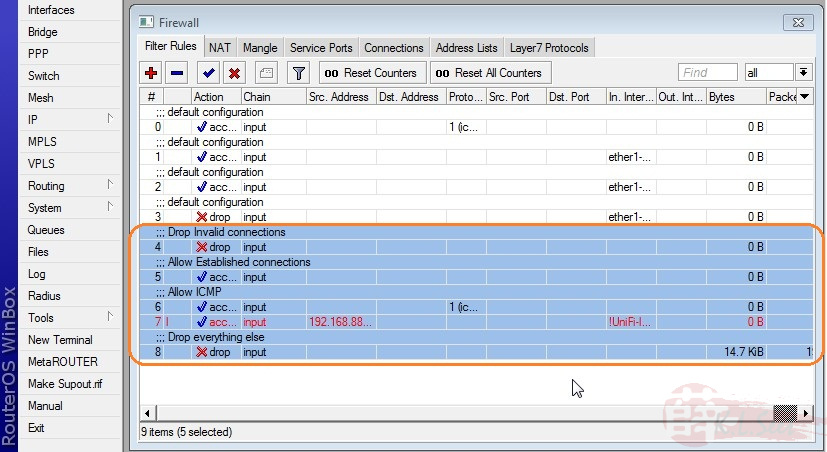Click the 192.168.88... source address cell
Viewport: 827px width, 452px height.
click(x=341, y=322)
